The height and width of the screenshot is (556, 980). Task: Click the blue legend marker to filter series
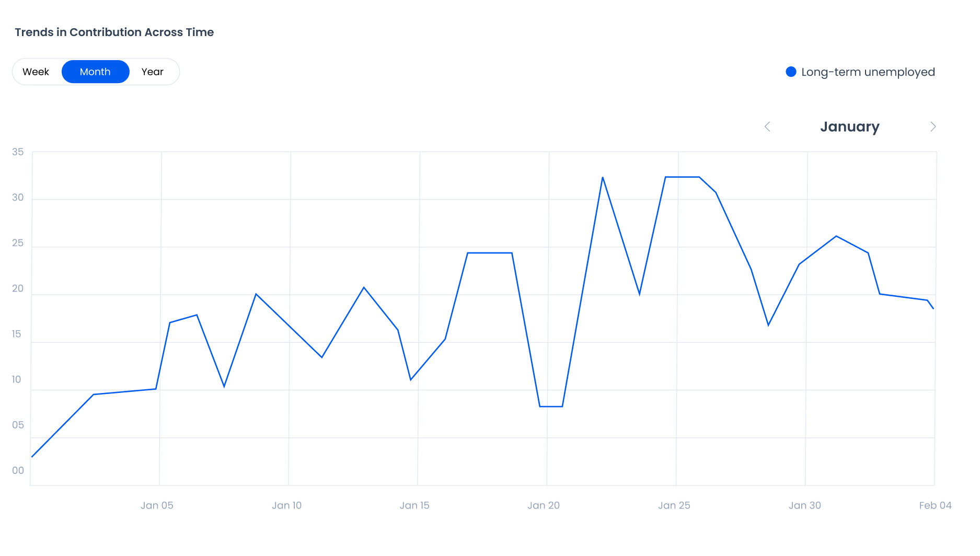click(x=791, y=72)
